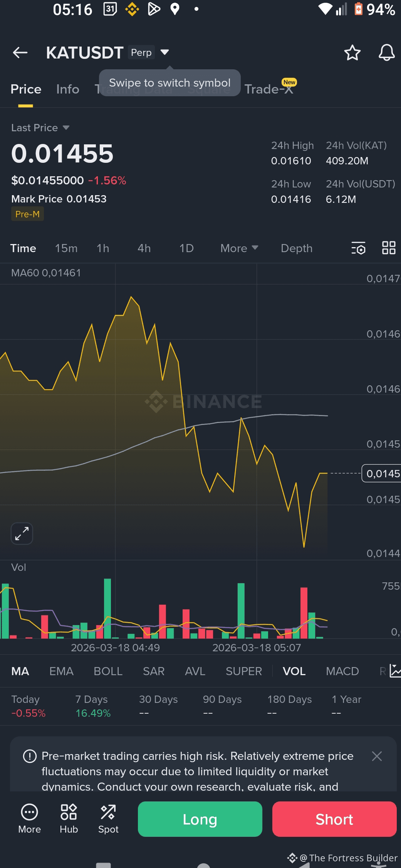
Task: Toggle VOL sub-indicator
Action: 294,671
